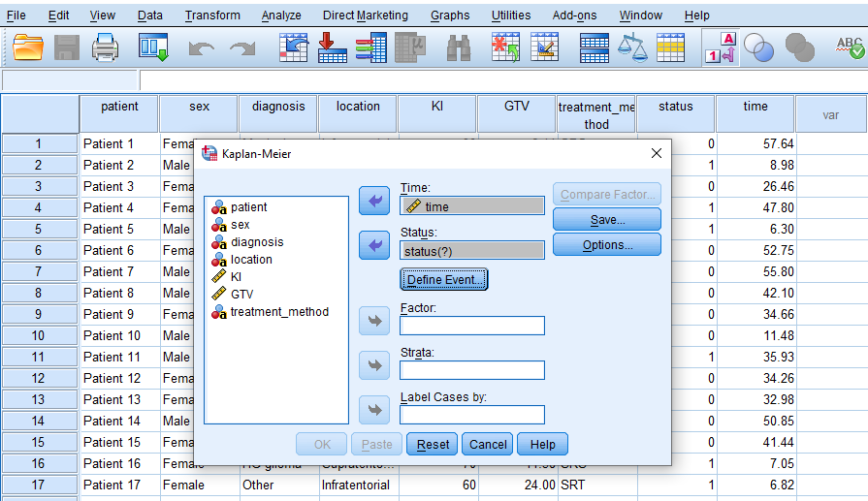Reset the Kaplan-Meier dialog
This screenshot has height=501, width=868.
[433, 444]
